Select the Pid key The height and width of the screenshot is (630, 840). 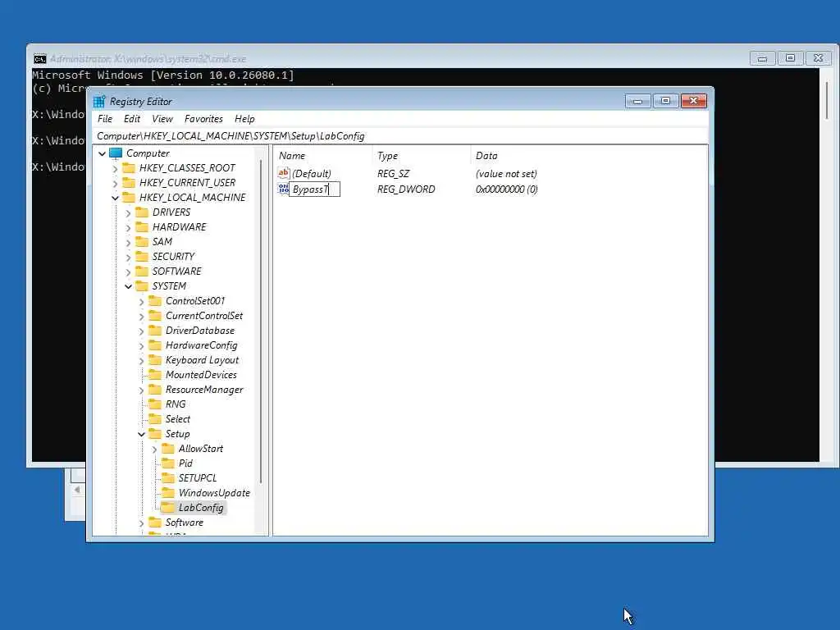tap(185, 463)
